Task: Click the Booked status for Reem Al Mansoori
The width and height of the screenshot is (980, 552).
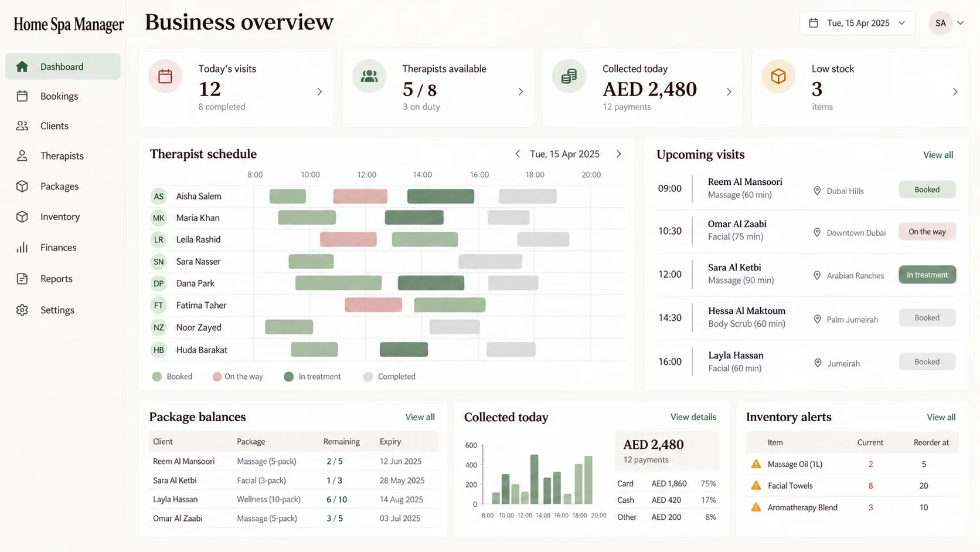Action: coord(927,189)
